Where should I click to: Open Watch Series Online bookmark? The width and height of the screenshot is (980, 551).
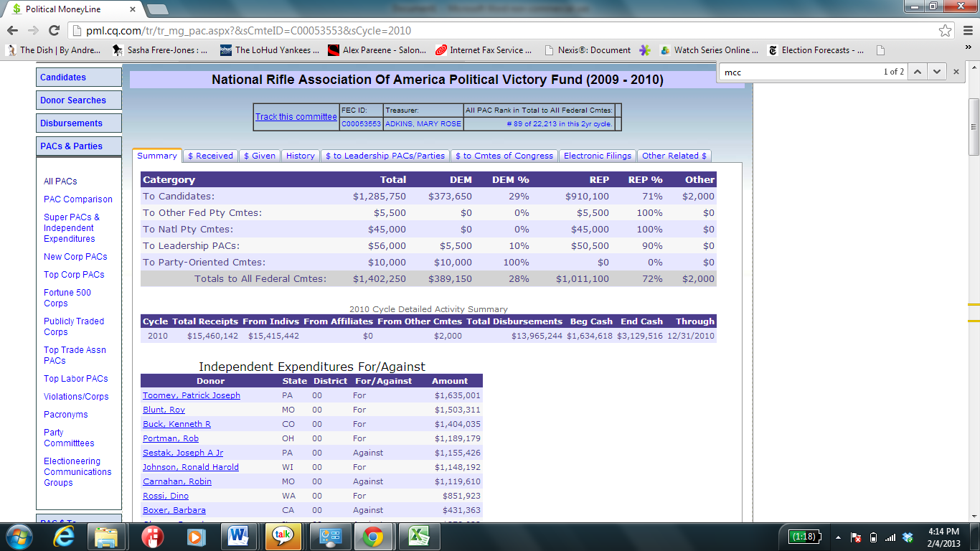tap(709, 50)
